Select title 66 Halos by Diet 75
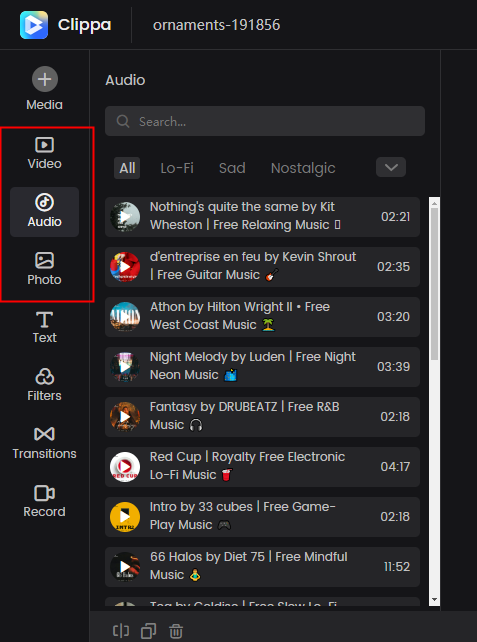477x642 pixels. point(249,565)
